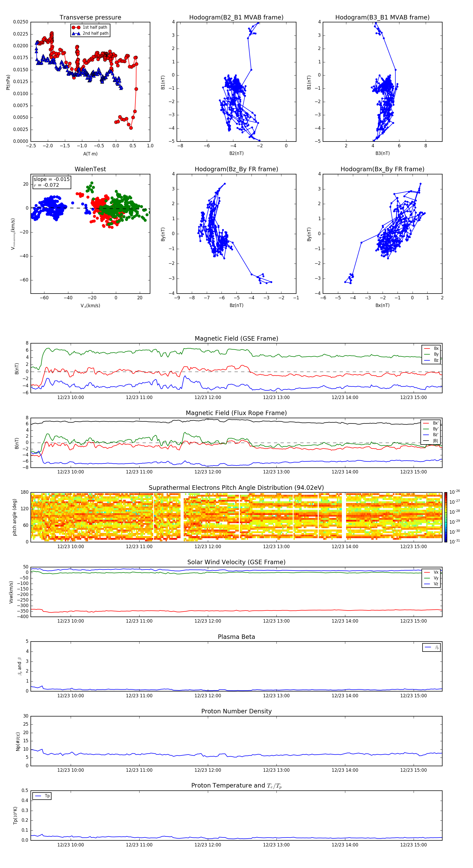
Task: Click '12/23 10:00' tick in Plasma Beta plot
Action: click(70, 695)
